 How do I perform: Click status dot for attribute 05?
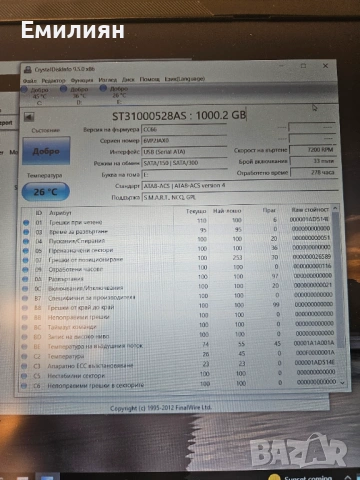click(x=26, y=251)
